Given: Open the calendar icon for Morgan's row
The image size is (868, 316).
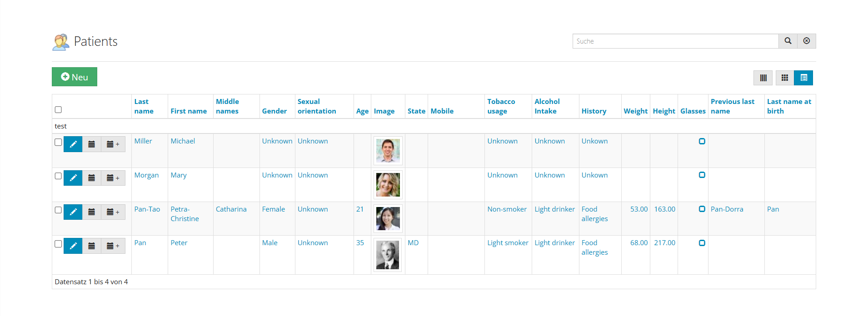Looking at the screenshot, I should (x=91, y=178).
